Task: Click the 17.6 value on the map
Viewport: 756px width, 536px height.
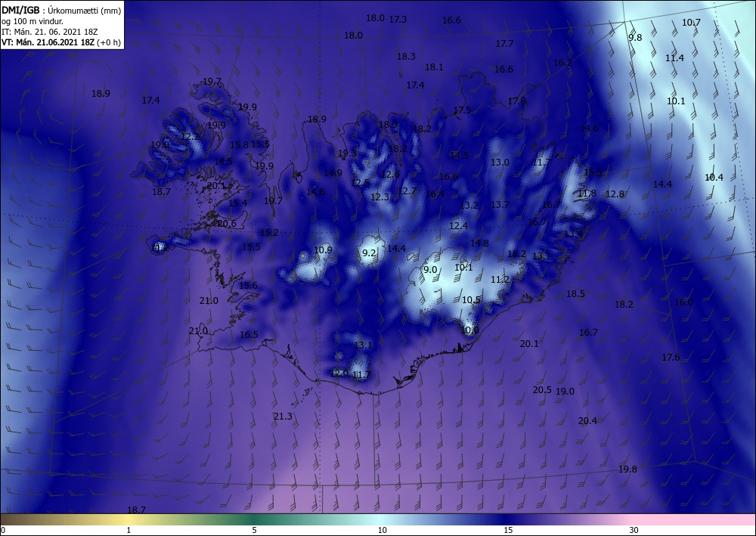Action: pyautogui.click(x=670, y=357)
